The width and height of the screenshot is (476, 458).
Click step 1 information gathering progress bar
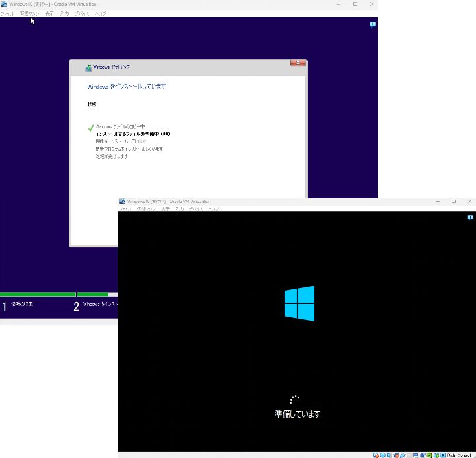[38, 294]
